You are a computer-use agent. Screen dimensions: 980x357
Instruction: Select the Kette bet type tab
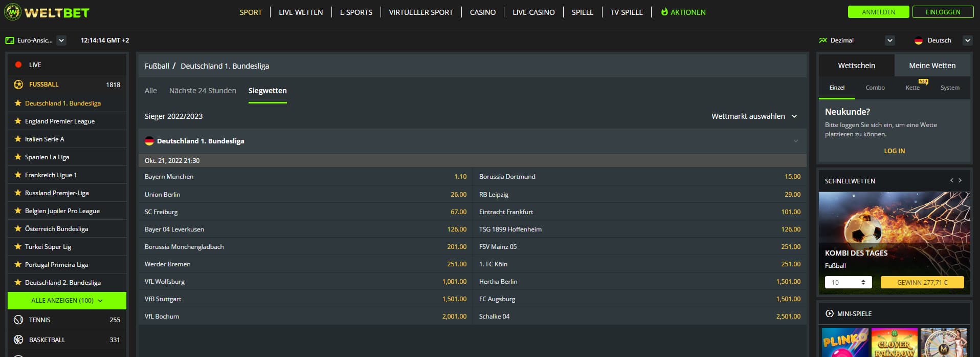click(912, 88)
